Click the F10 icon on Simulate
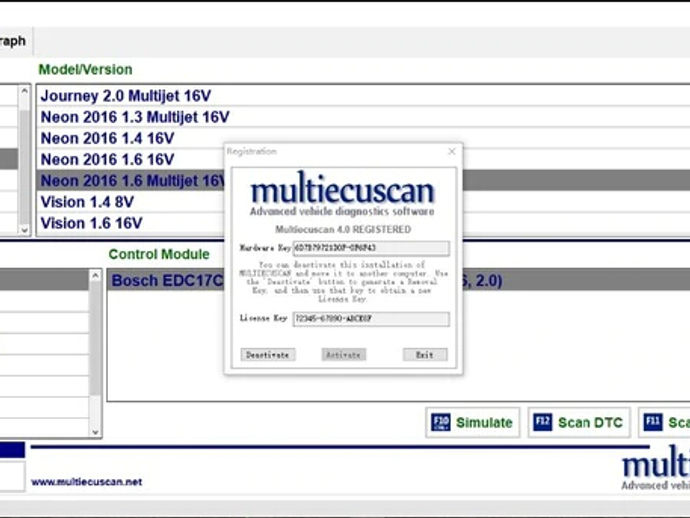Screen dimensions: 690x518 tap(440, 422)
